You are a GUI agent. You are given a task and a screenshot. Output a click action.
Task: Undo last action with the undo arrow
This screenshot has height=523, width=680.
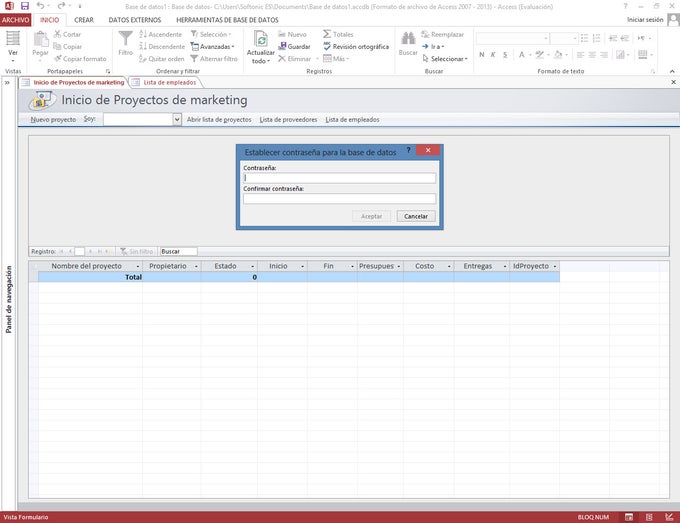[40, 6]
